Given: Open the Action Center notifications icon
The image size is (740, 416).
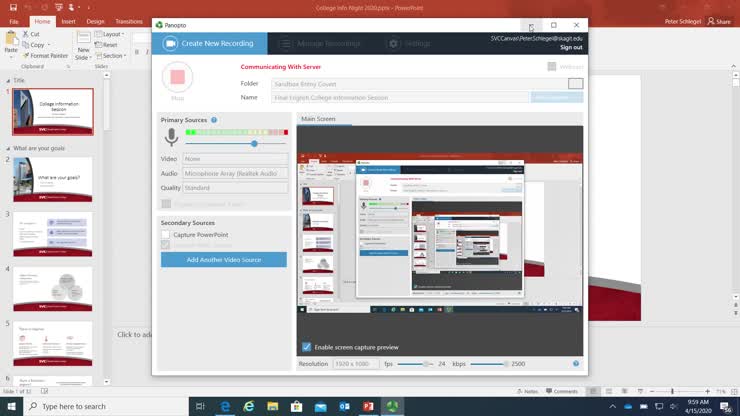Looking at the screenshot, I should 726,406.
